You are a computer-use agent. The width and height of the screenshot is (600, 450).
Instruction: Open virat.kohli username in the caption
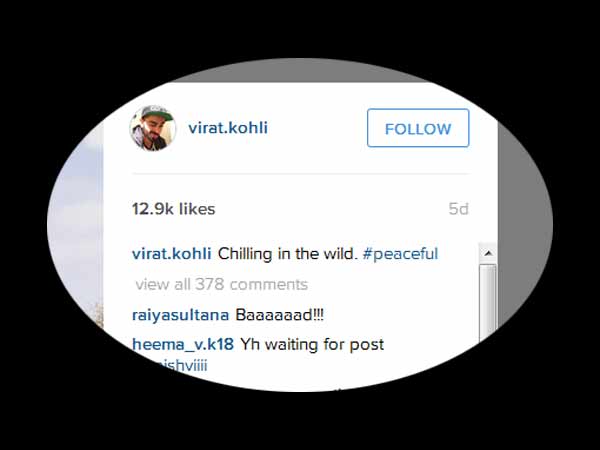click(171, 254)
